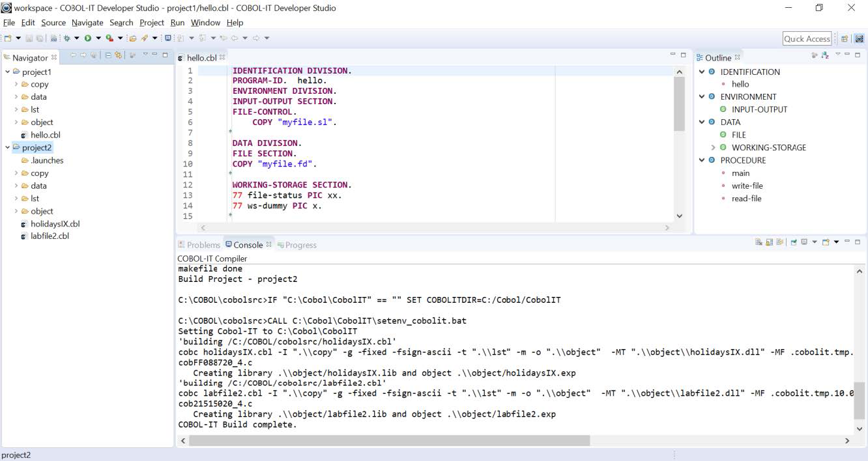
Task: Collapse the project1 tree node
Action: (7, 72)
